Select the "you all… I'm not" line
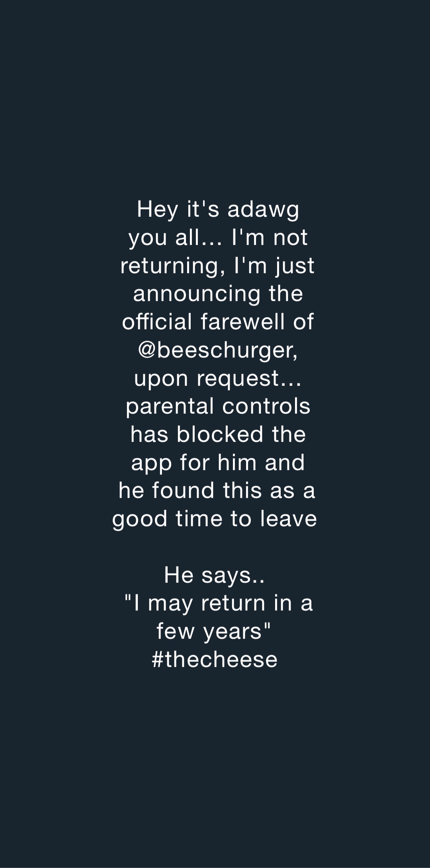The width and height of the screenshot is (430, 868). [x=218, y=238]
